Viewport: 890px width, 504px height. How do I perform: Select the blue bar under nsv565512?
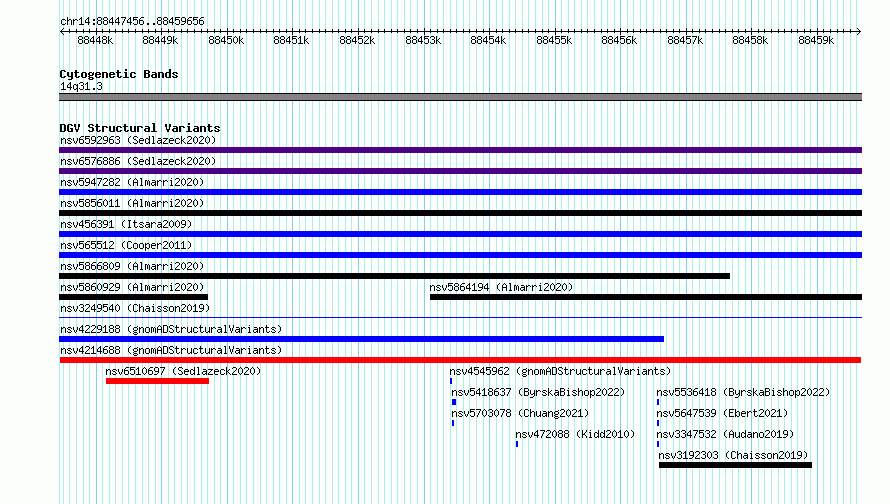point(460,255)
